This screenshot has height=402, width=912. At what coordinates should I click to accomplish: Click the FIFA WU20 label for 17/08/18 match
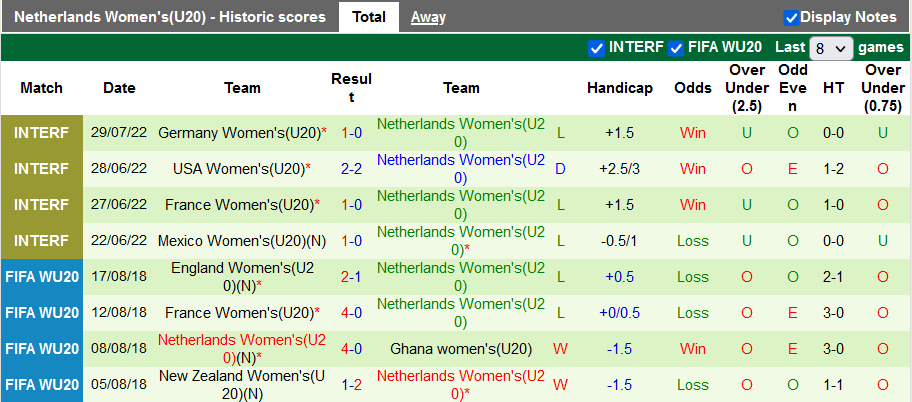click(42, 277)
